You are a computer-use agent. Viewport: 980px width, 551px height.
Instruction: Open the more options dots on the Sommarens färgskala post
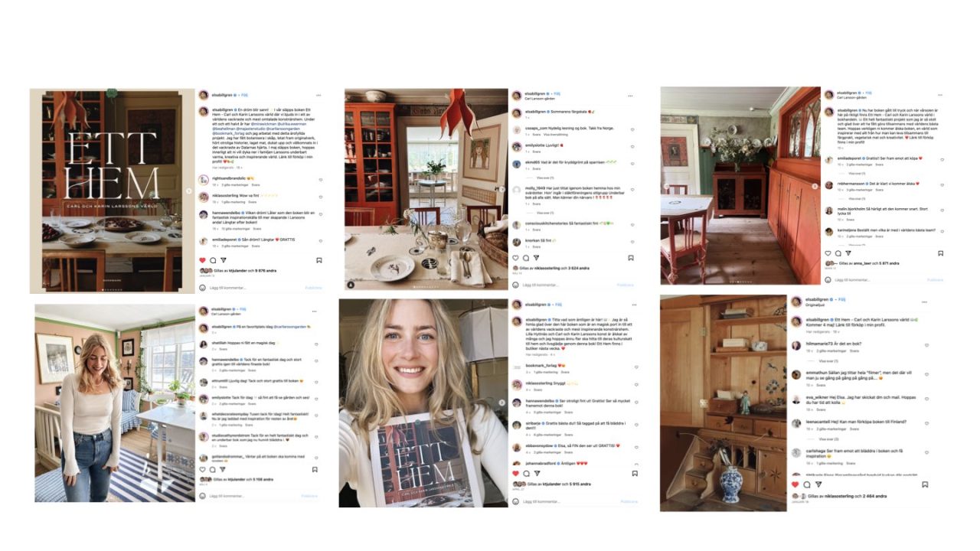(630, 96)
